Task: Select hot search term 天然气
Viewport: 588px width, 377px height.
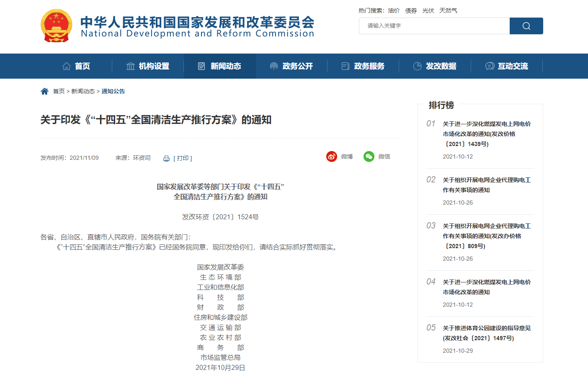Action: (x=448, y=10)
